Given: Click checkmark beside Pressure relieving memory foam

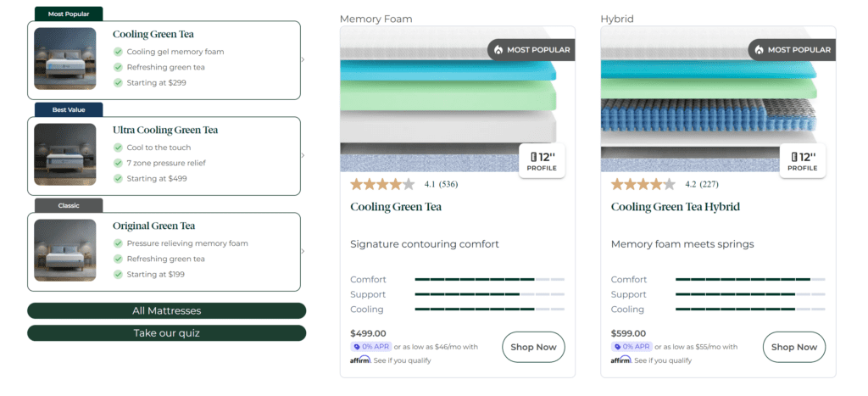Looking at the screenshot, I should 118,243.
